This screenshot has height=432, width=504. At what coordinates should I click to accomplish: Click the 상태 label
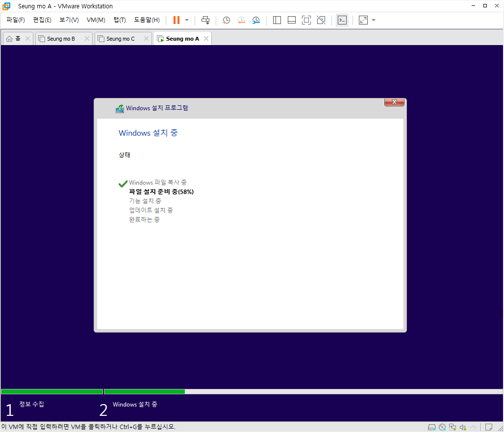[x=125, y=155]
